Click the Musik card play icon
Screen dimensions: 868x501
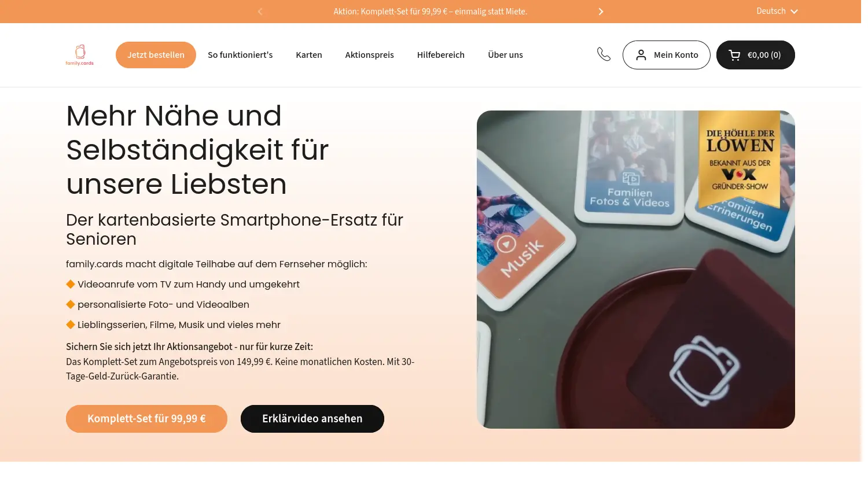click(x=506, y=244)
